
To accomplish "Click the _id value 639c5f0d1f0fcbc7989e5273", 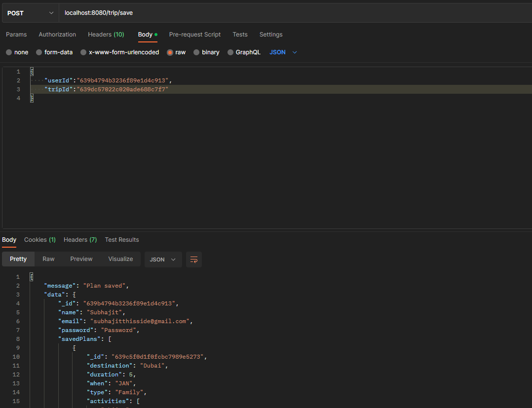I will tap(157, 357).
